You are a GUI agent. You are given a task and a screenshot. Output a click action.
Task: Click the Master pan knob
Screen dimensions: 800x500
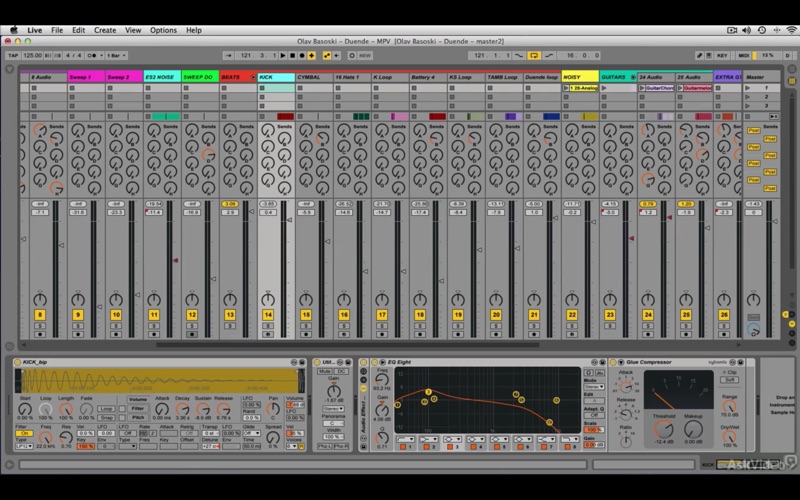(x=754, y=299)
